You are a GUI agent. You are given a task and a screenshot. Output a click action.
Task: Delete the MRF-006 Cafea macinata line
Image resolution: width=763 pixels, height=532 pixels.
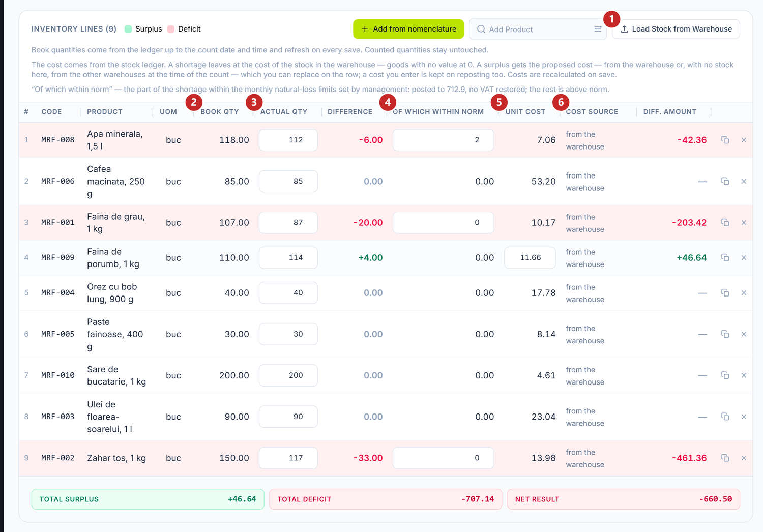(x=744, y=181)
